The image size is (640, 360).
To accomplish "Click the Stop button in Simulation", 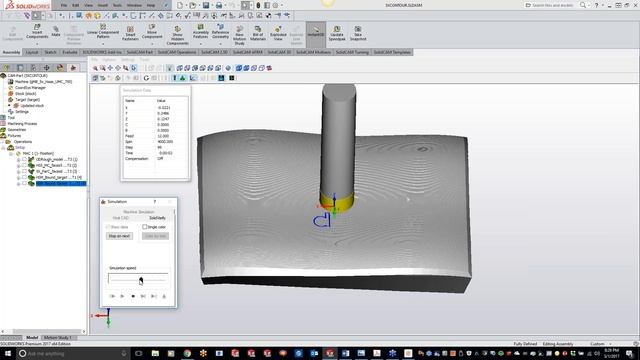I will (133, 296).
